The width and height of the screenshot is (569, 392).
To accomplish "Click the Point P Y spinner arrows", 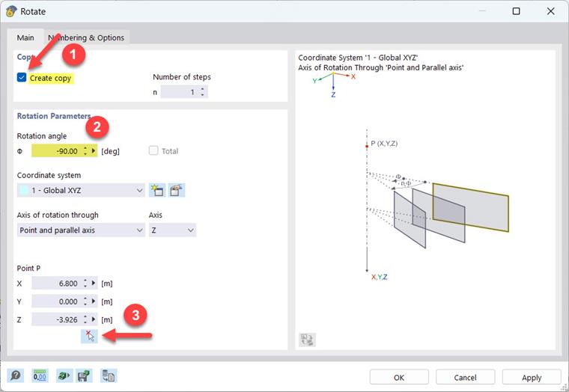I will click(85, 301).
